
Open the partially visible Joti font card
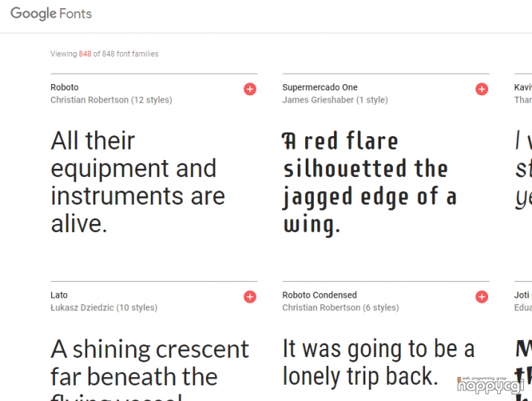[523, 341]
